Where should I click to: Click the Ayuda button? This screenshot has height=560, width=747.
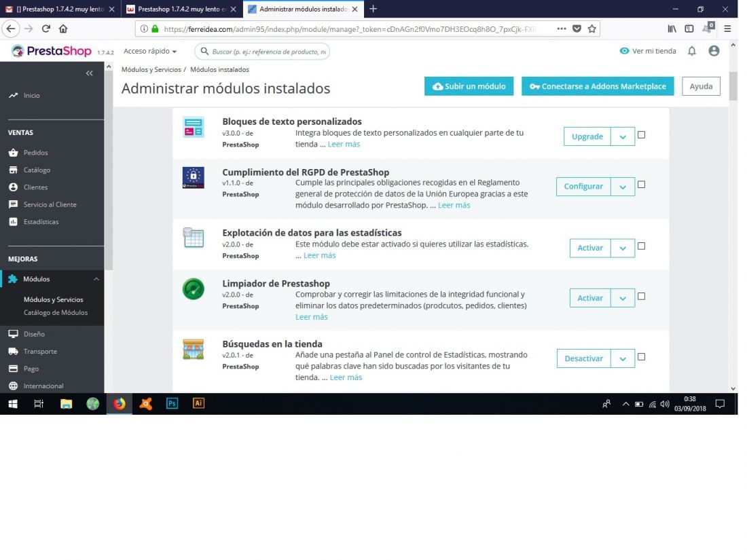pyautogui.click(x=701, y=86)
